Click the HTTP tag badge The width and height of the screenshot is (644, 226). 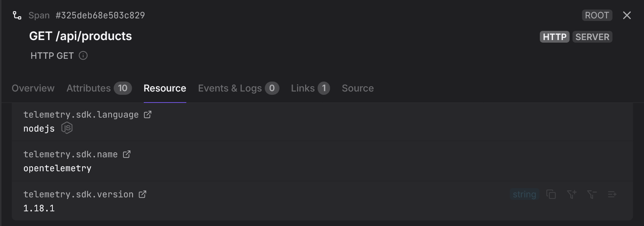[555, 37]
